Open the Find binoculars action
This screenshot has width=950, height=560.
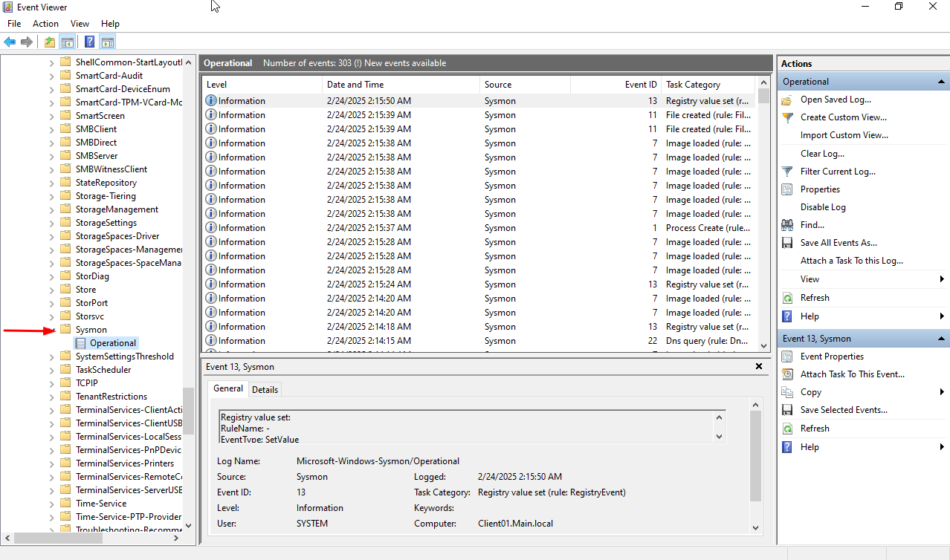tap(787, 225)
